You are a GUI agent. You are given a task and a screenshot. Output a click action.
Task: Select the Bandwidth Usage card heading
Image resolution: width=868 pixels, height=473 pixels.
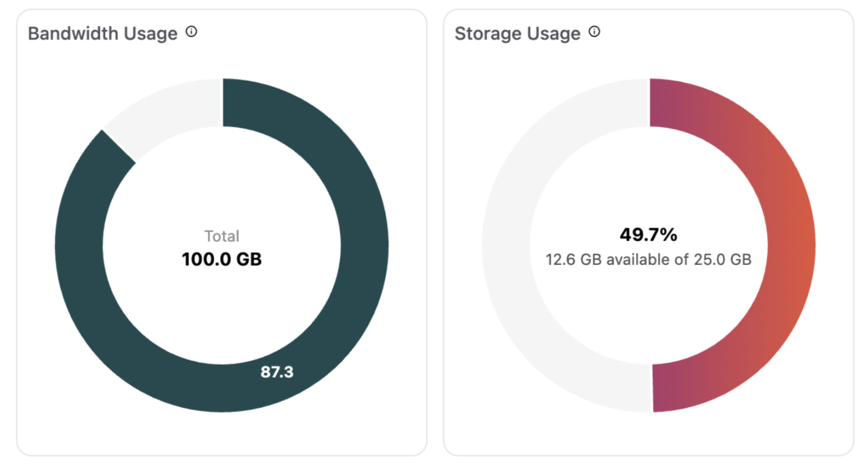tap(103, 34)
